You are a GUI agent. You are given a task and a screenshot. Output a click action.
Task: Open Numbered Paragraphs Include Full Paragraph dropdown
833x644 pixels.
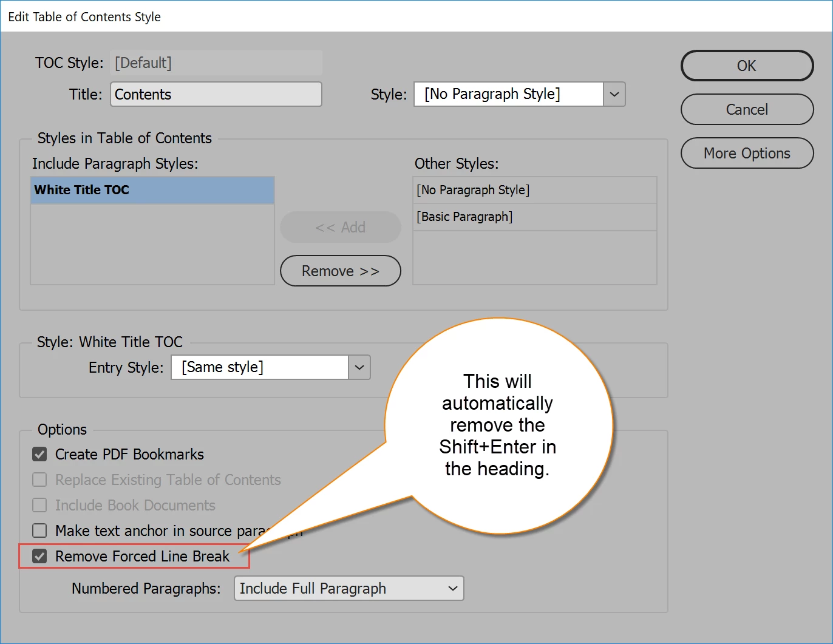click(349, 588)
